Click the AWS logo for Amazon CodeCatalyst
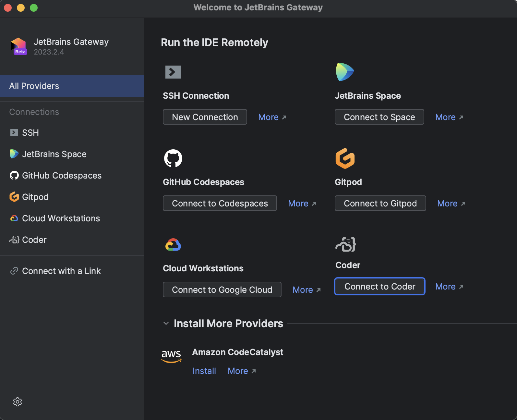This screenshot has height=420, width=517. pyautogui.click(x=171, y=356)
